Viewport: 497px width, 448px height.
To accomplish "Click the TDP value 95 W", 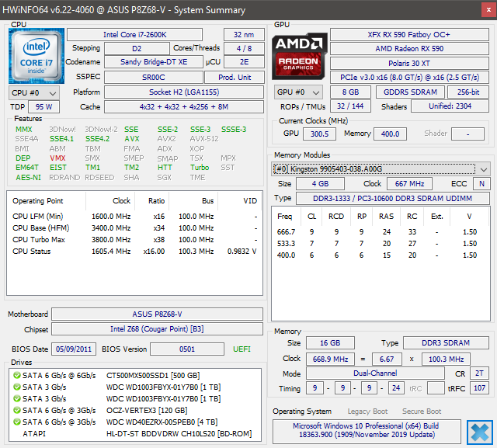I will click(x=43, y=107).
